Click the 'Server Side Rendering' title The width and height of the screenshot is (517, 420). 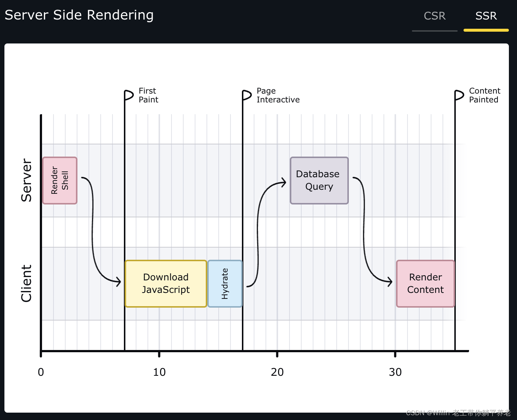(79, 15)
